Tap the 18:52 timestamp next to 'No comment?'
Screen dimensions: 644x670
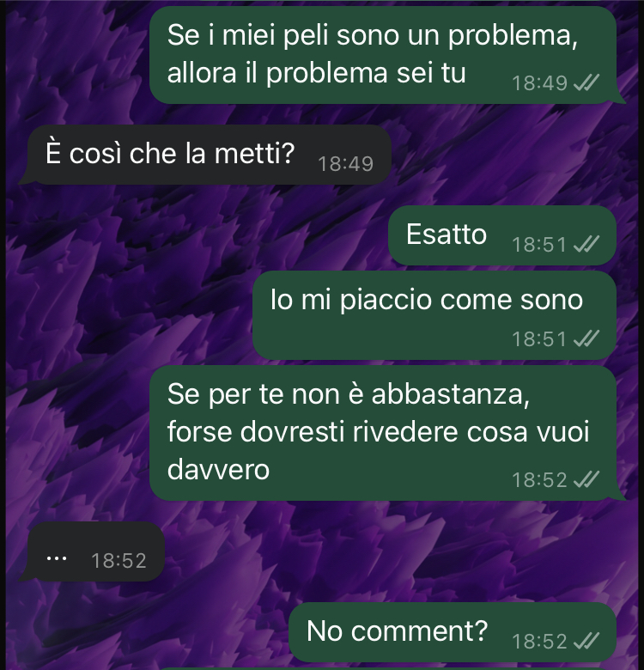pyautogui.click(x=539, y=642)
